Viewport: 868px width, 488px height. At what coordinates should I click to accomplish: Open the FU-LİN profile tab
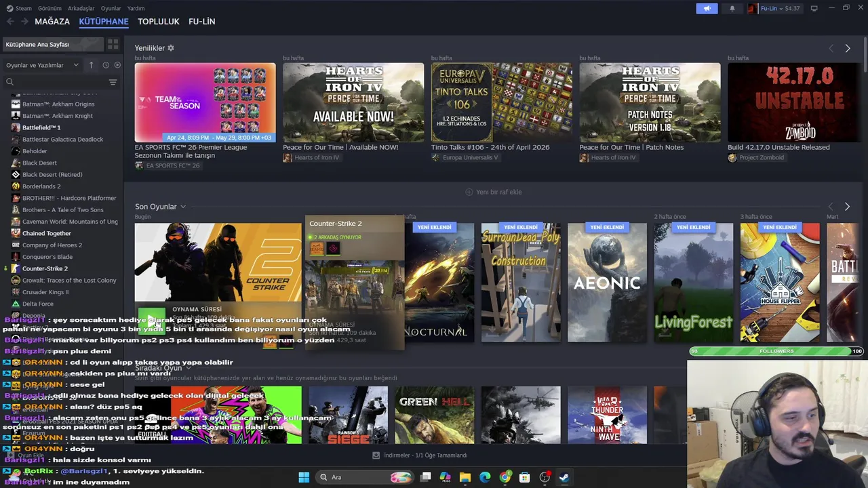pos(202,22)
